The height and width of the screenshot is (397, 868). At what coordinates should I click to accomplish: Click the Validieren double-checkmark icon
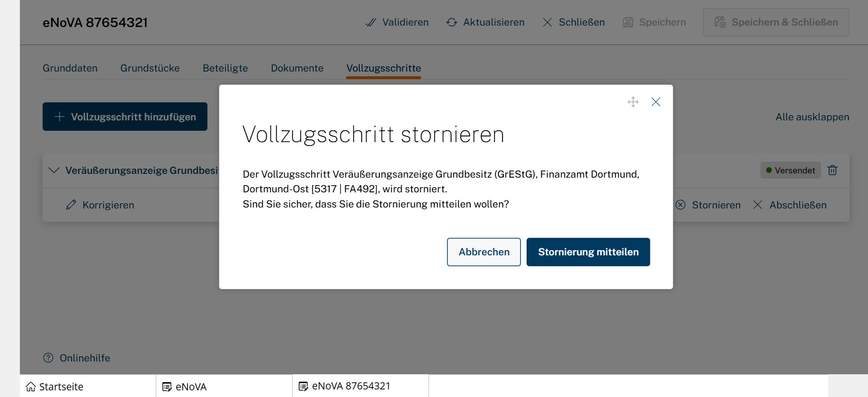(370, 22)
